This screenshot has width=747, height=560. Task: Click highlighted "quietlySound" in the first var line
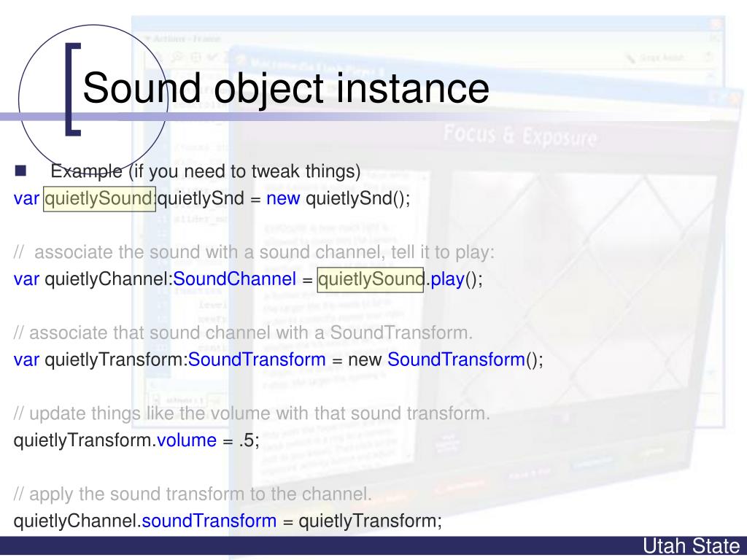[x=99, y=198]
